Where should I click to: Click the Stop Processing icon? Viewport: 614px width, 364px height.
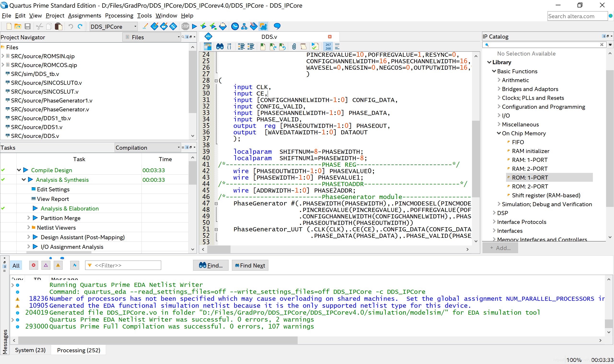pyautogui.click(x=185, y=26)
